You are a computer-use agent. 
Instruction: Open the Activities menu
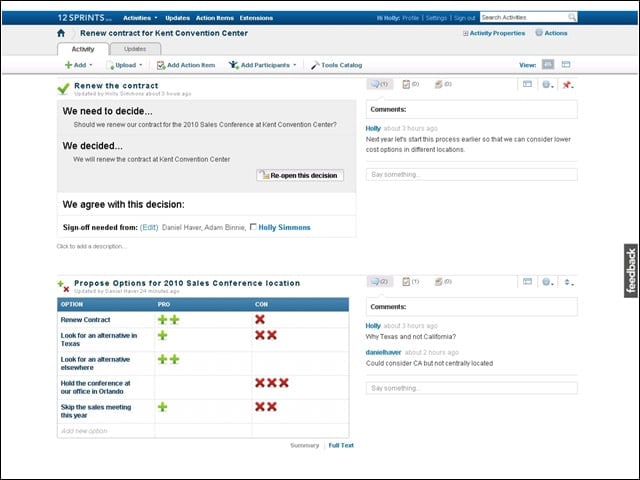point(140,18)
